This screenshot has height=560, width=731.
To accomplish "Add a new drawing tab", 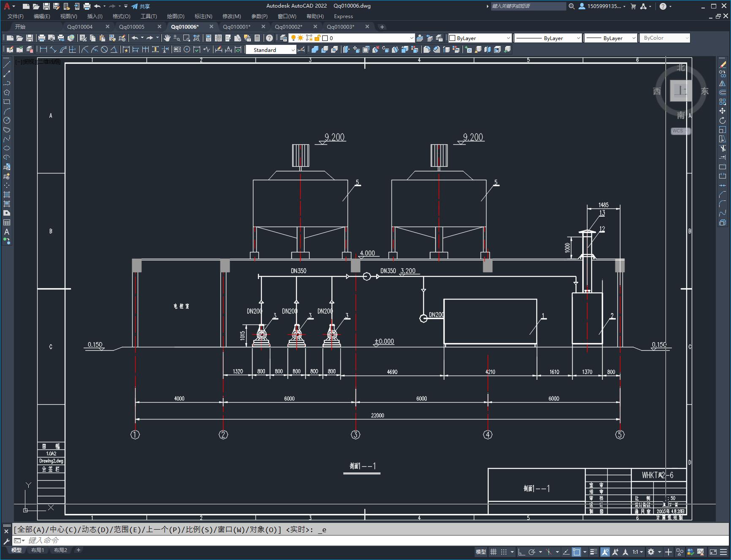I will click(382, 27).
